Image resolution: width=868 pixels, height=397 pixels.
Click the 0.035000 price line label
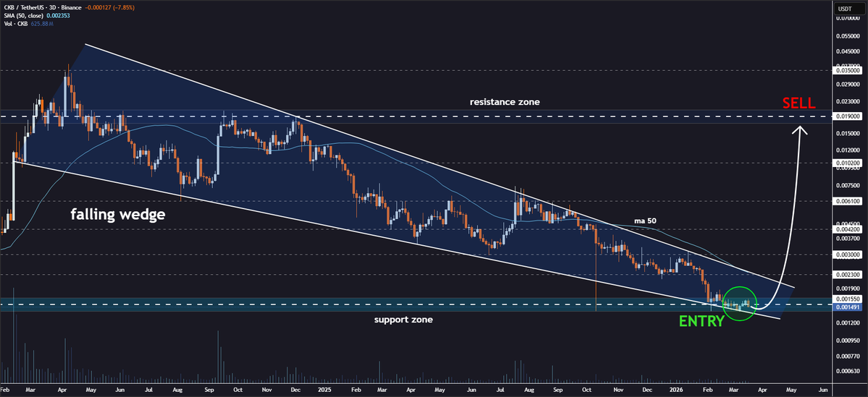(x=848, y=71)
